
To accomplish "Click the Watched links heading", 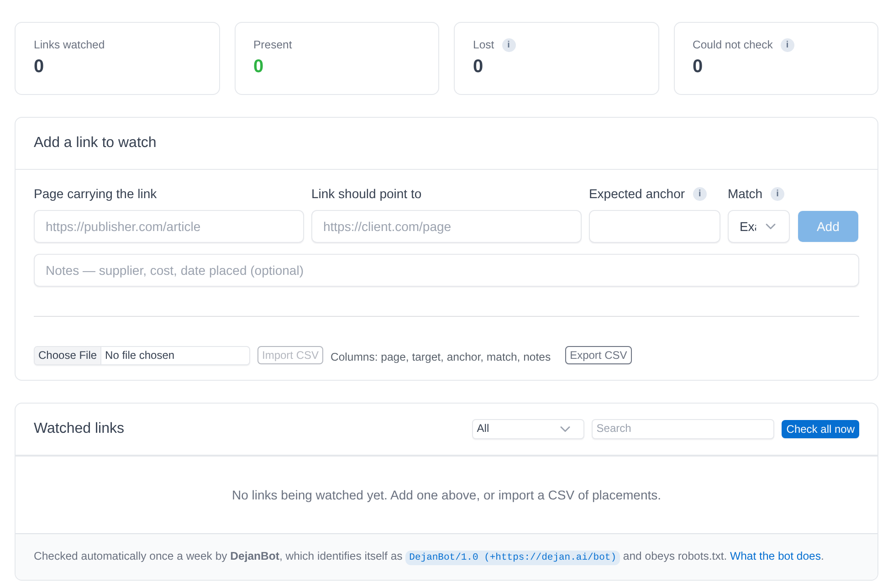I will [79, 428].
